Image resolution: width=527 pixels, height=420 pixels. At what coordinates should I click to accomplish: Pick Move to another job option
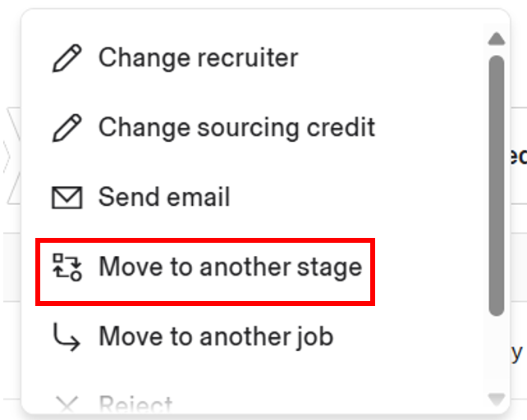(216, 337)
